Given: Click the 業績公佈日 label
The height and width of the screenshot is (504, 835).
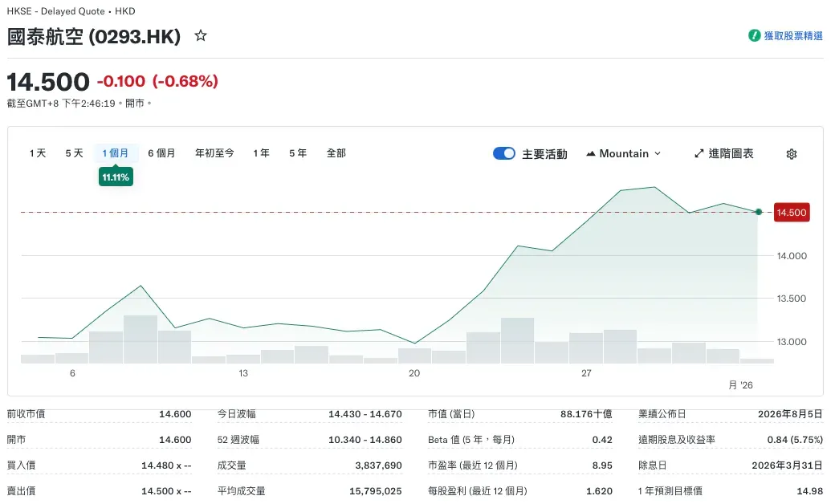Looking at the screenshot, I should [x=662, y=414].
